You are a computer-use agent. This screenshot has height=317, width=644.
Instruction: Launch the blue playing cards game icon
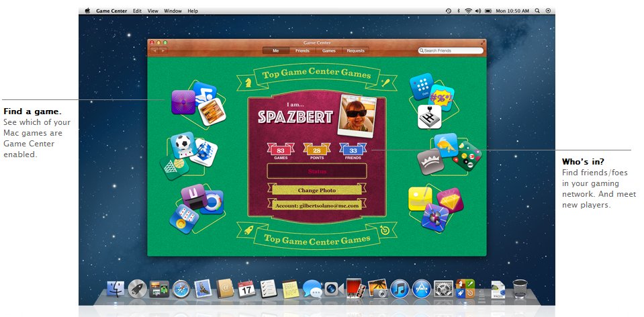point(184,219)
